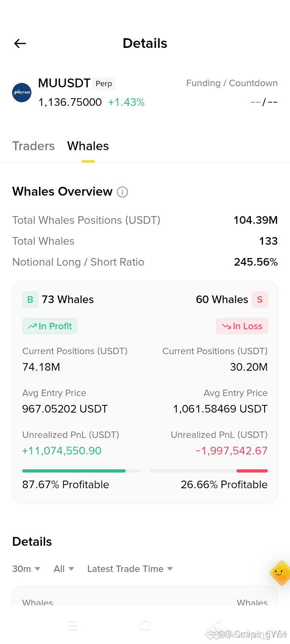Viewport: 290px width, 644px height.
Task: Tap the In Loss trend badge
Action: coord(242,326)
